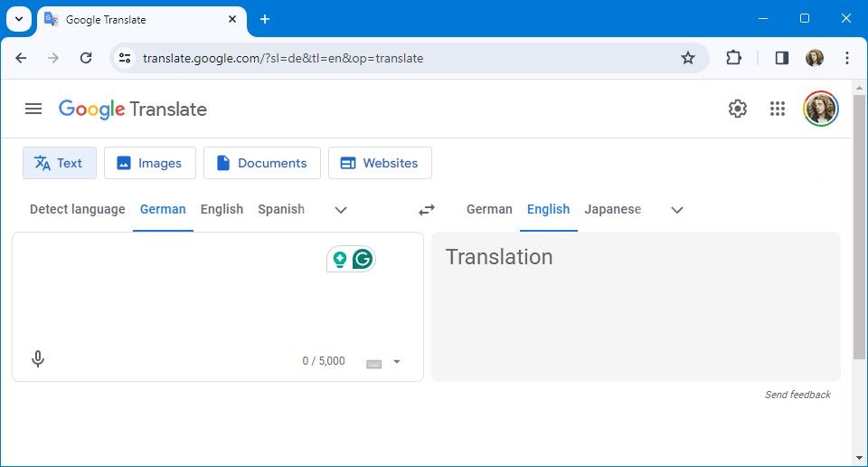Screen dimensions: 868x467
Task: Click the page vertical scrollbar
Action: (859, 226)
